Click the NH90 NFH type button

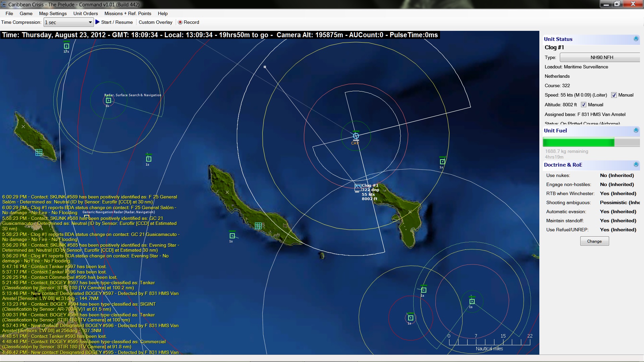[x=601, y=57]
